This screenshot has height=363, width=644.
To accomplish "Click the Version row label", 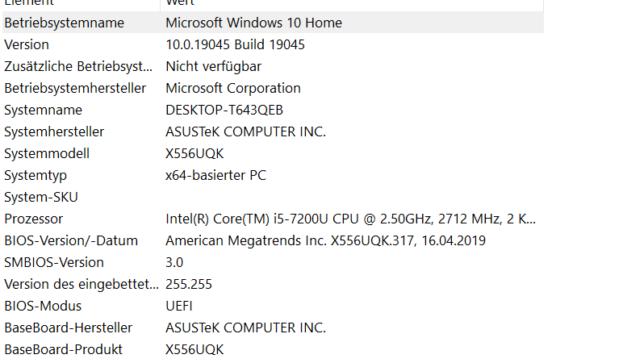I will [27, 44].
